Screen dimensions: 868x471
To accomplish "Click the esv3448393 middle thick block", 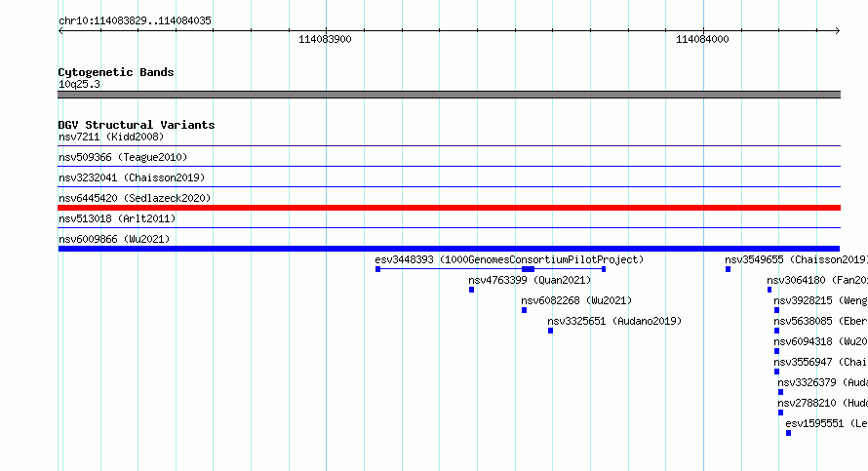I will 528,269.
